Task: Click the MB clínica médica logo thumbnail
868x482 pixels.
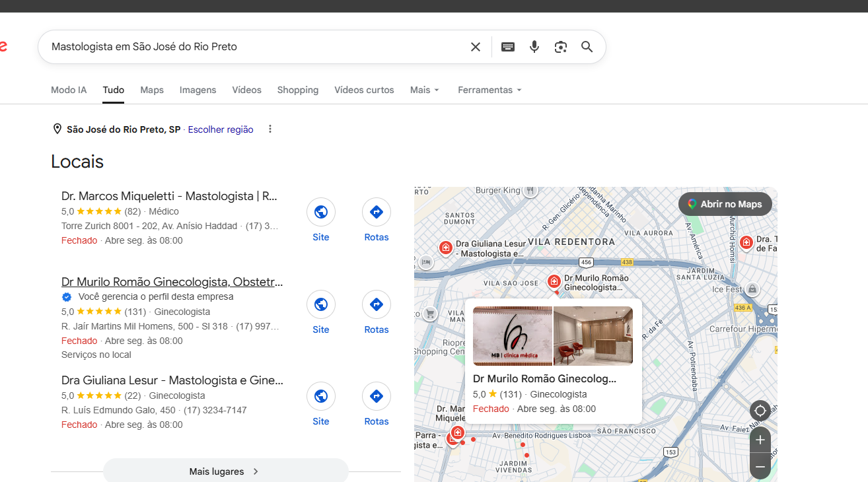Action: [513, 336]
